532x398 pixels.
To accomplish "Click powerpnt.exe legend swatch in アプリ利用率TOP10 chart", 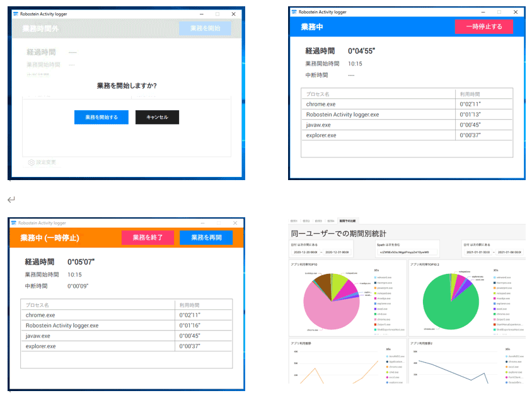I will (375, 288).
